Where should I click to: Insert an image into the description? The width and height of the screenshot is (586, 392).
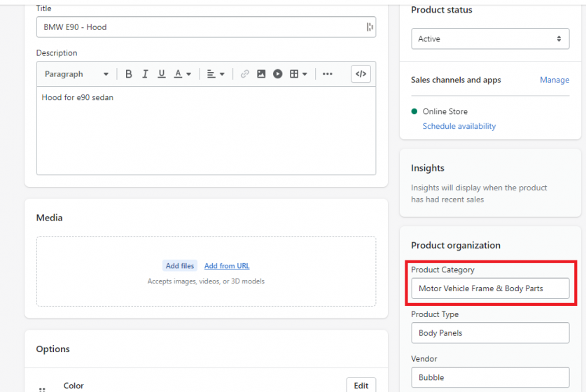[x=261, y=74]
